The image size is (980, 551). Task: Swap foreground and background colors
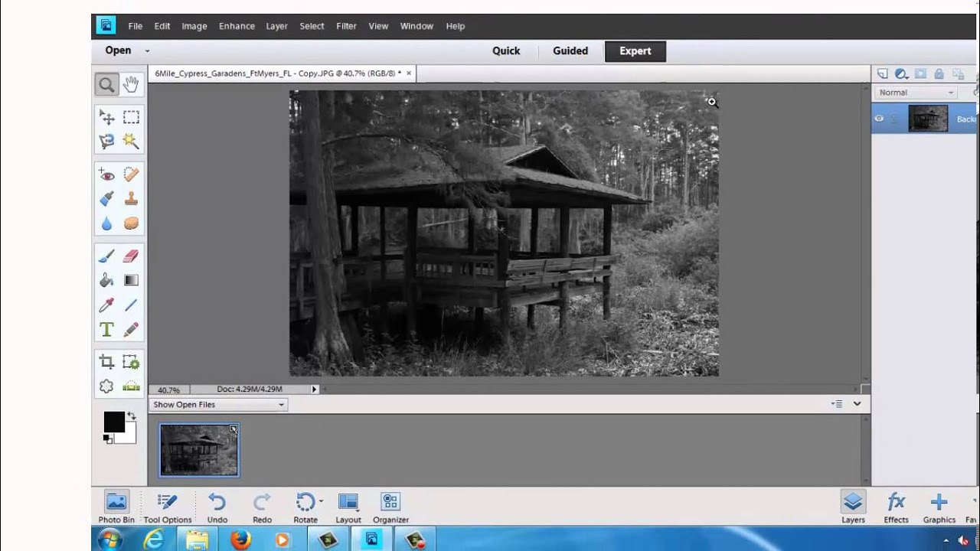(132, 416)
